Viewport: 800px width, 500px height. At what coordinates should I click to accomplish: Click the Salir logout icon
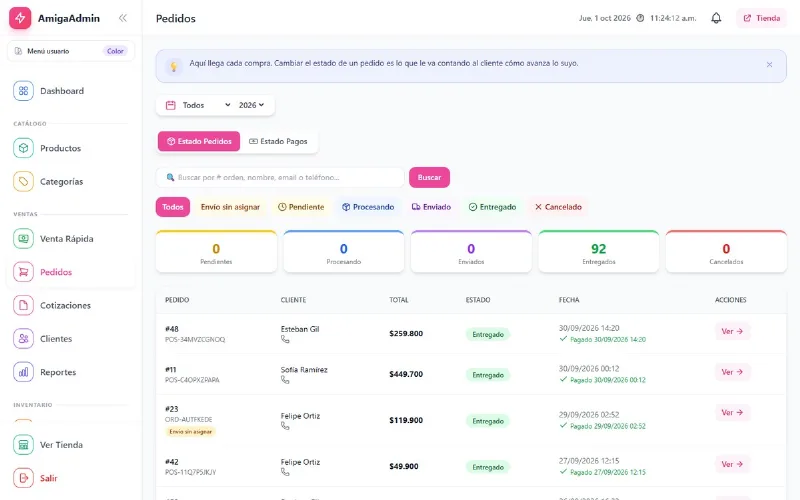point(23,478)
